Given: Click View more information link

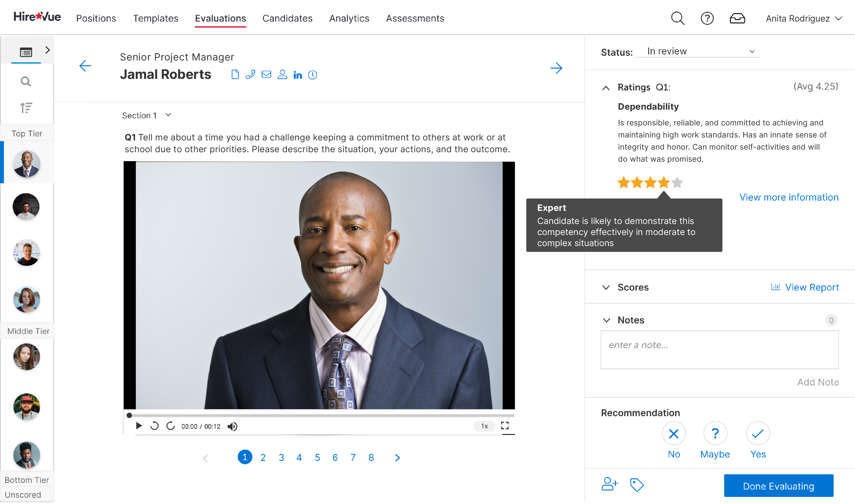Looking at the screenshot, I should click(x=788, y=197).
